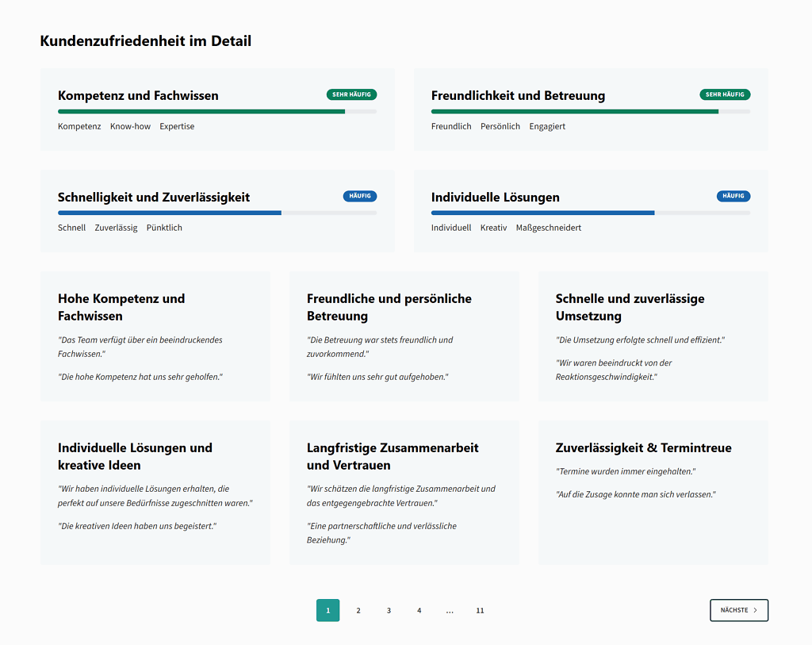The width and height of the screenshot is (812, 645).
Task: Click card title Schnelligkeit und Zuverlässigkeit
Action: pos(154,198)
